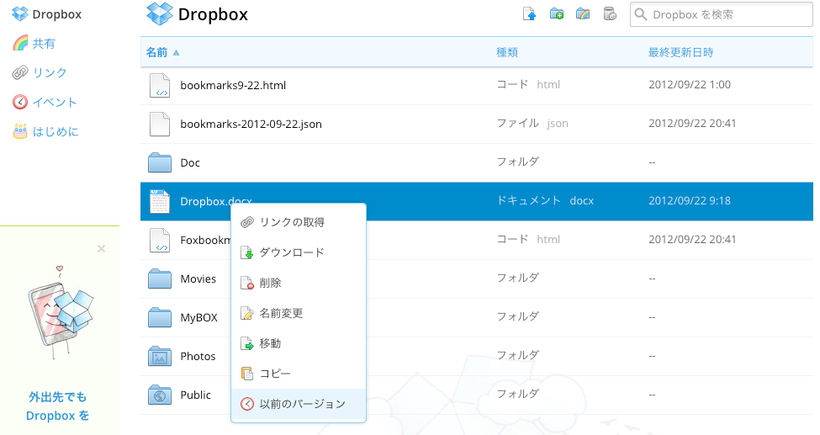
Task: Click the Doc folder icon
Action: (x=160, y=163)
